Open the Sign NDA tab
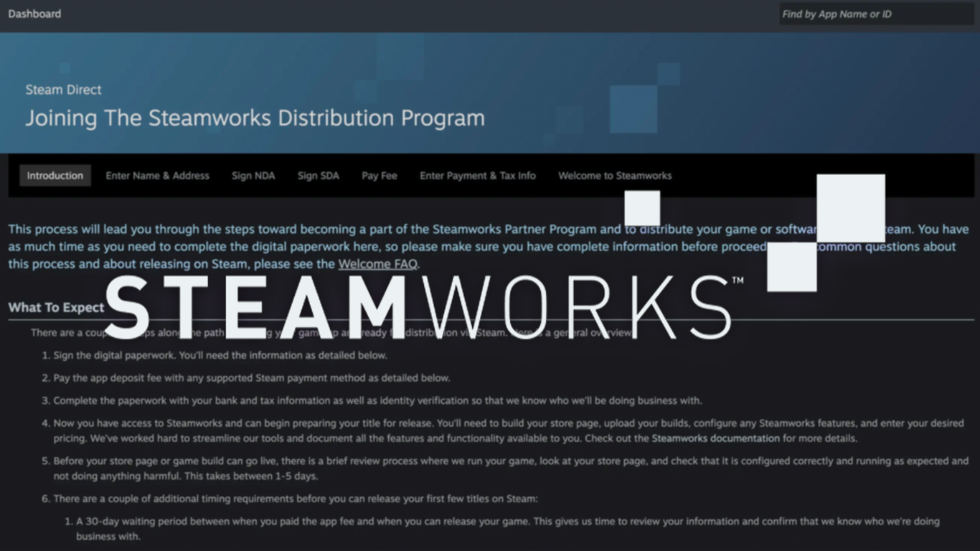Image resolution: width=980 pixels, height=551 pixels. 253,176
